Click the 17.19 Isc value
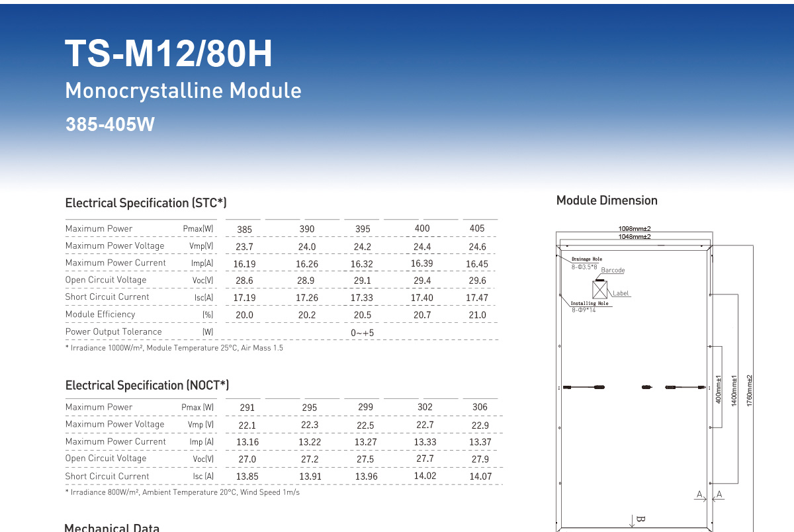This screenshot has width=794, height=532. [x=244, y=298]
